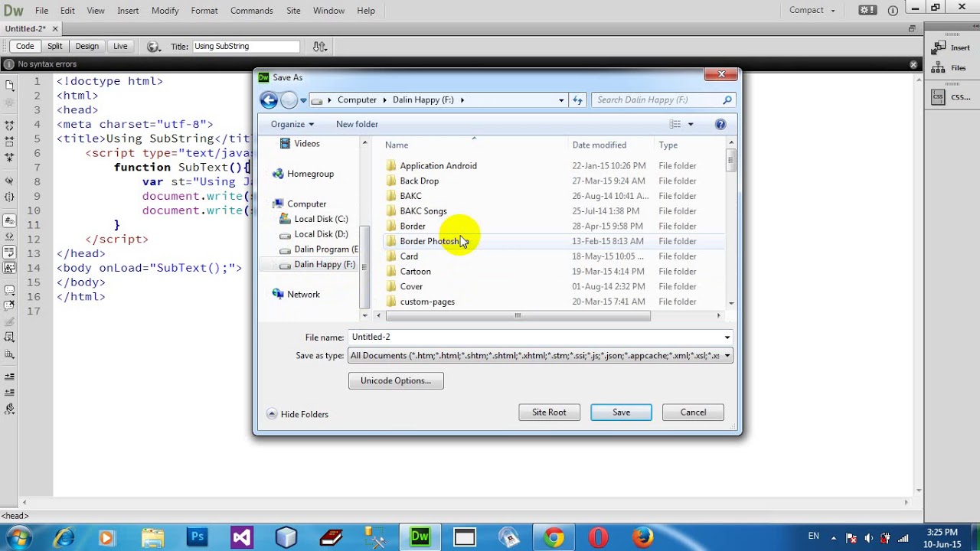Click the info icon in Dreamweaver's top bar
This screenshot has width=980, height=551.
(893, 11)
